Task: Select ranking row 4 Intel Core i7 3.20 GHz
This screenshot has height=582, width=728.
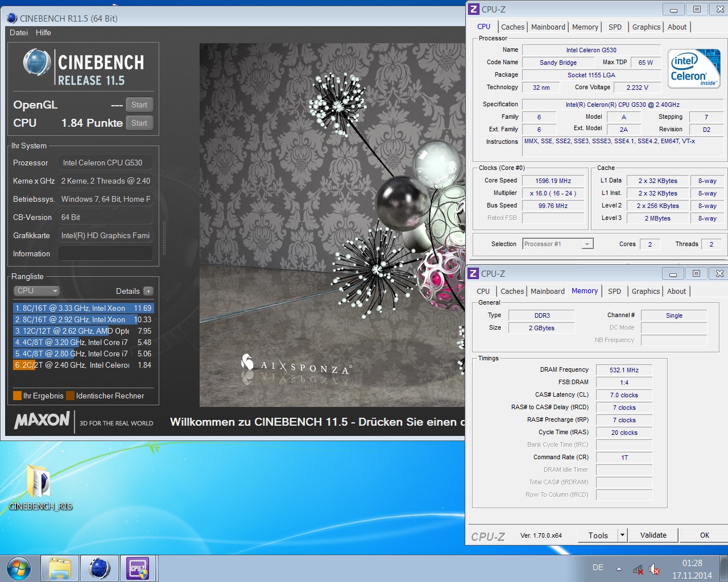Action: point(83,342)
